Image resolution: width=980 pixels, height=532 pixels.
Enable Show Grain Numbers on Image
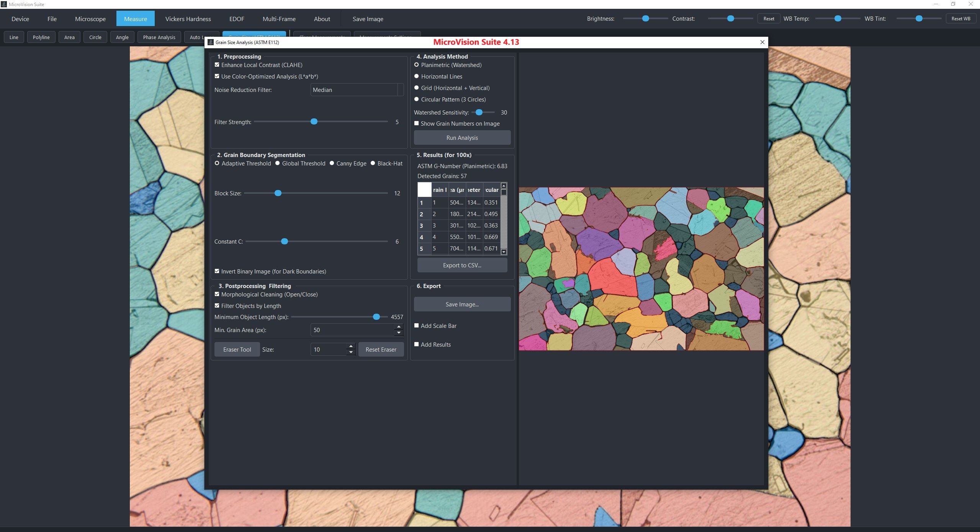(417, 123)
